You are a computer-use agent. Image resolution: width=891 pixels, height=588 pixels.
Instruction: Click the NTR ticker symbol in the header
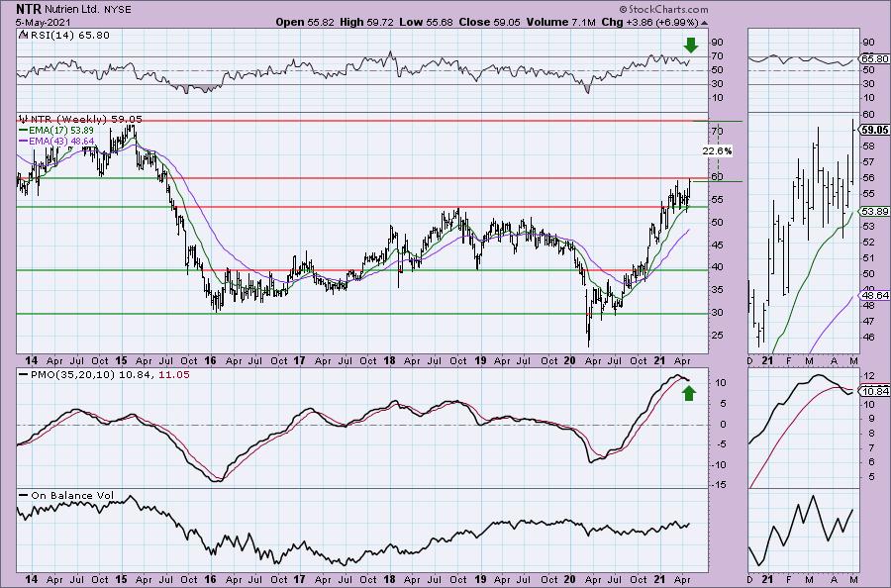(x=28, y=9)
